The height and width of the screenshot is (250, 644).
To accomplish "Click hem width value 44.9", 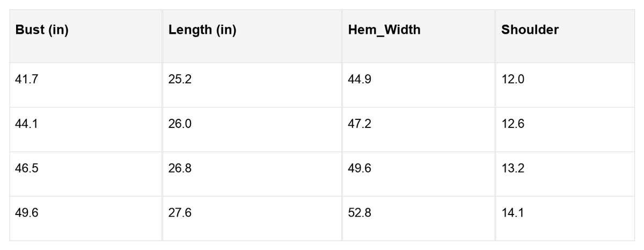I will [360, 80].
